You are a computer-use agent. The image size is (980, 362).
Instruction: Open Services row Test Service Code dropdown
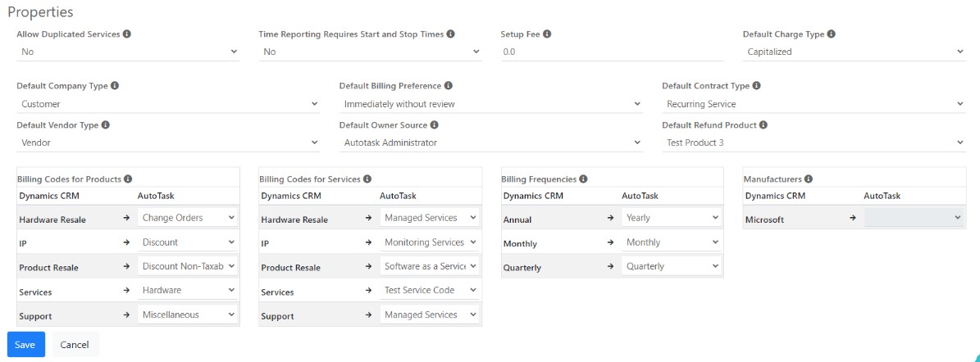431,291
